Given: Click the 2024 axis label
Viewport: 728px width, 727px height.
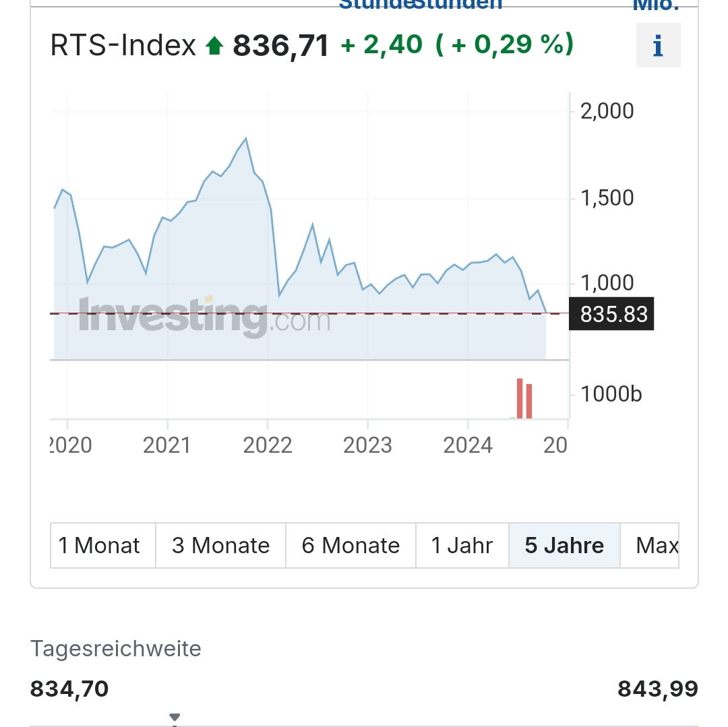Looking at the screenshot, I should 468,445.
